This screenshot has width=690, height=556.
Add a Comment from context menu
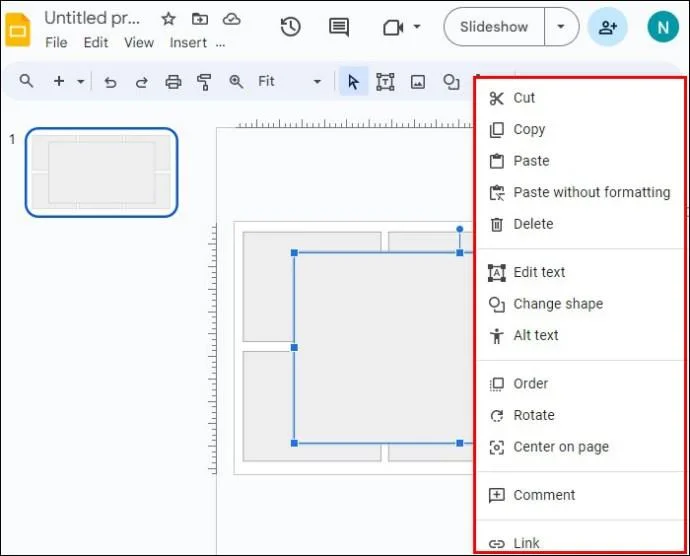pyautogui.click(x=580, y=495)
